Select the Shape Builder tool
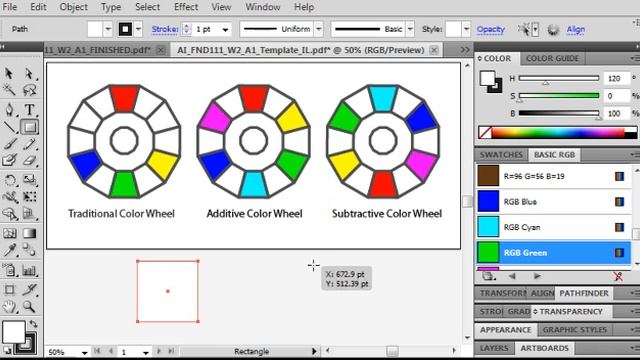The width and height of the screenshot is (640, 360). pyautogui.click(x=9, y=213)
